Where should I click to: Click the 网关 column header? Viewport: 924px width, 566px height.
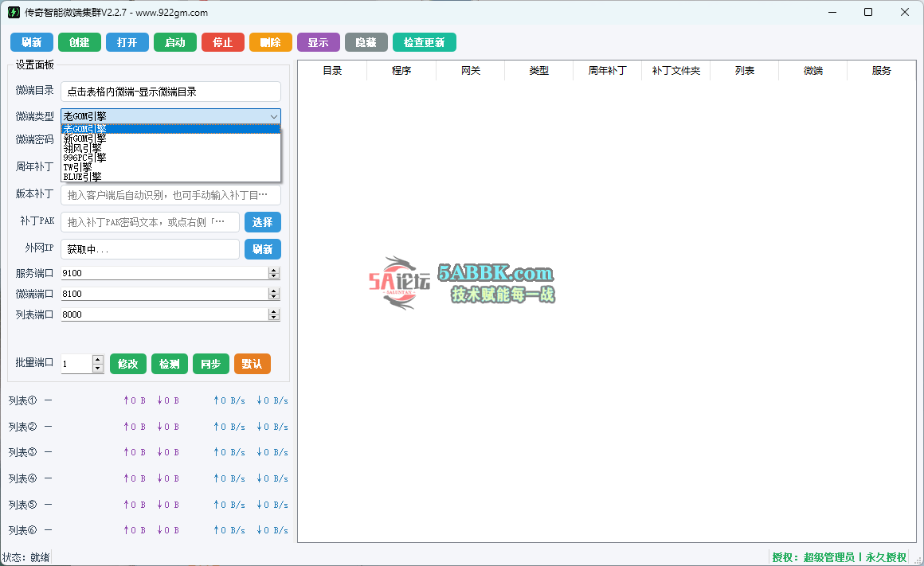(470, 71)
